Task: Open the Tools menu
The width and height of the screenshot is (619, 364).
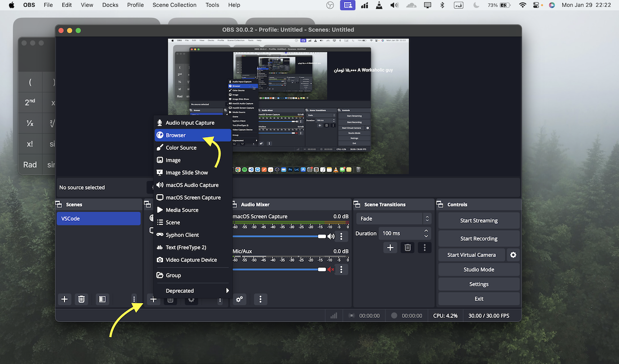Action: (x=212, y=5)
